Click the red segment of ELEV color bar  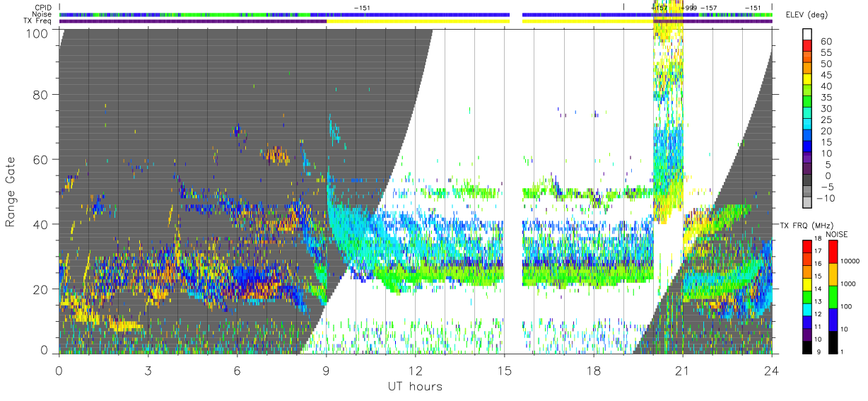pyautogui.click(x=809, y=46)
